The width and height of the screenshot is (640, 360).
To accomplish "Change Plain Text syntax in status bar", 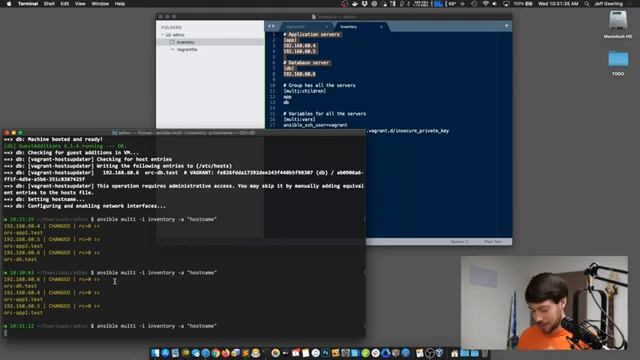I will [493, 242].
